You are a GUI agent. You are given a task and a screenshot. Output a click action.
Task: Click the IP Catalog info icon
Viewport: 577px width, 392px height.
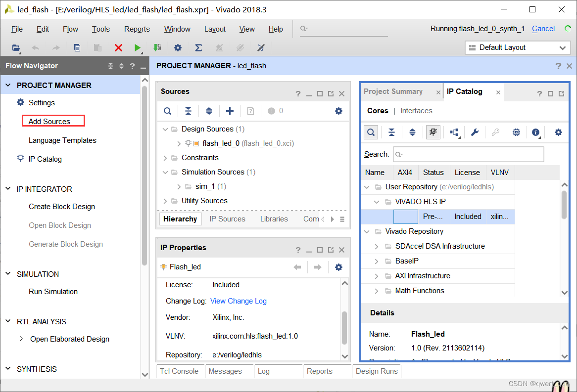536,132
